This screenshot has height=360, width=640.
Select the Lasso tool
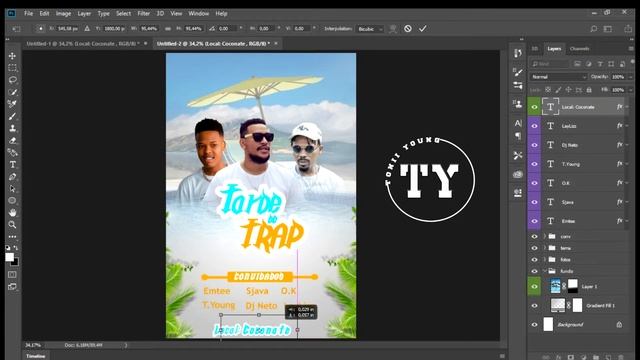13,80
